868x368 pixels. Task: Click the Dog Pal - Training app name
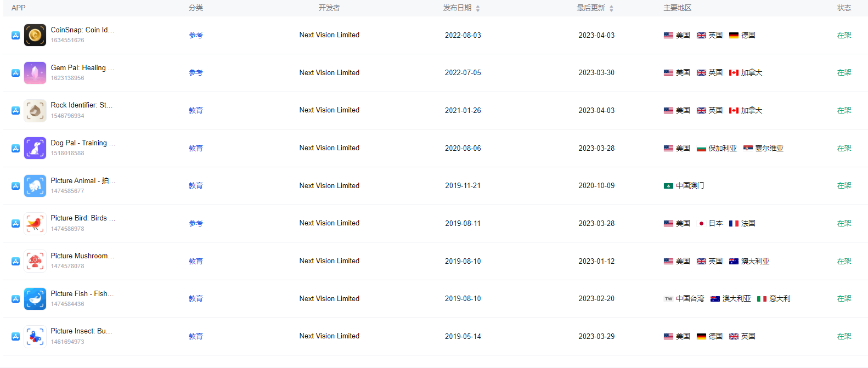click(x=83, y=143)
